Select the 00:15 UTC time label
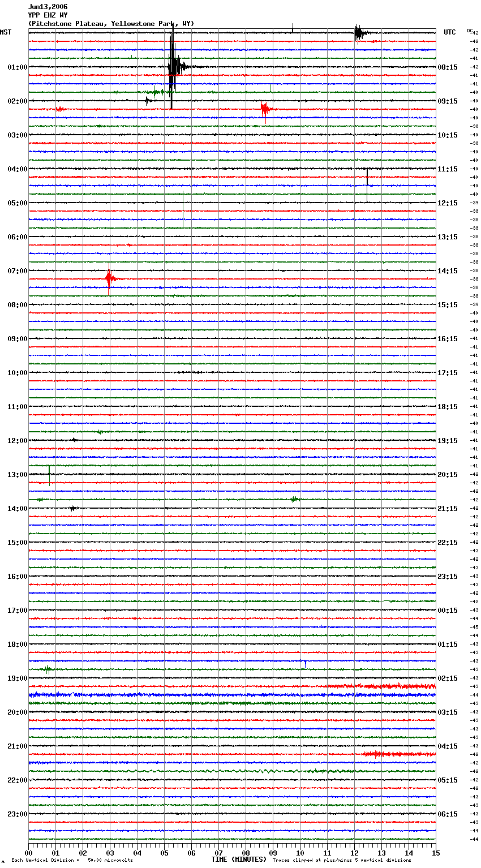 click(448, 610)
